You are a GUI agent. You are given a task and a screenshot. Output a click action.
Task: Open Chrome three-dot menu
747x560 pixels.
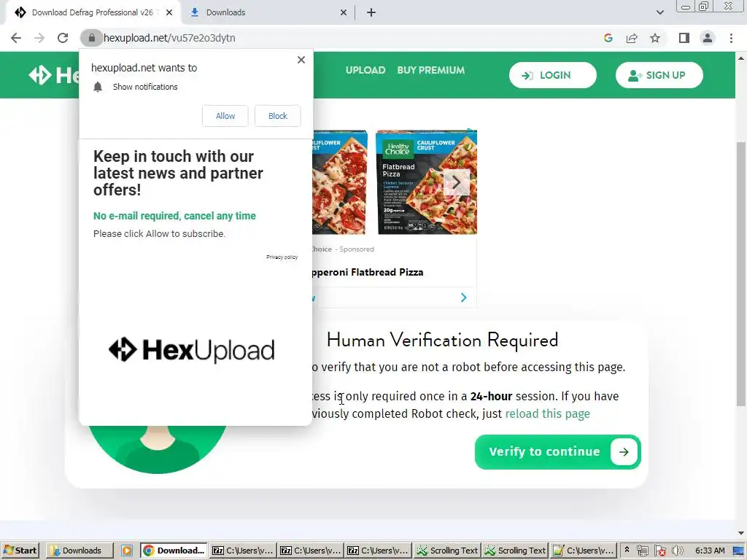pos(731,38)
